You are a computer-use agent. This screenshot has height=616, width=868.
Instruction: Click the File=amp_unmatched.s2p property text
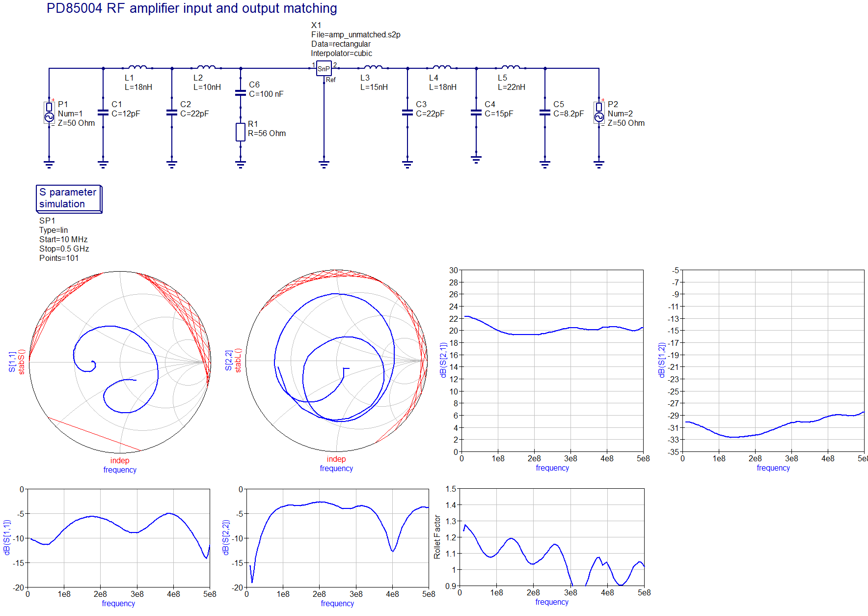click(355, 34)
